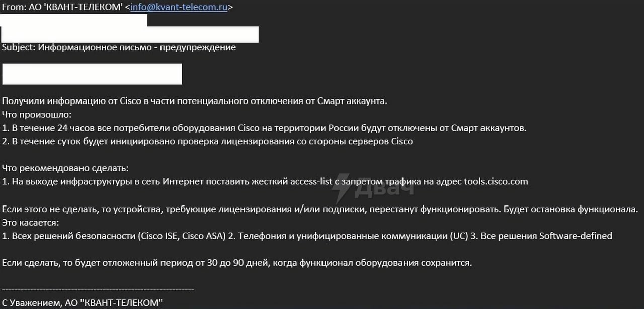The height and width of the screenshot is (309, 644).
Task: Click the "(Cisco ISE, Cisco ASA)" text
Action: [x=182, y=236]
